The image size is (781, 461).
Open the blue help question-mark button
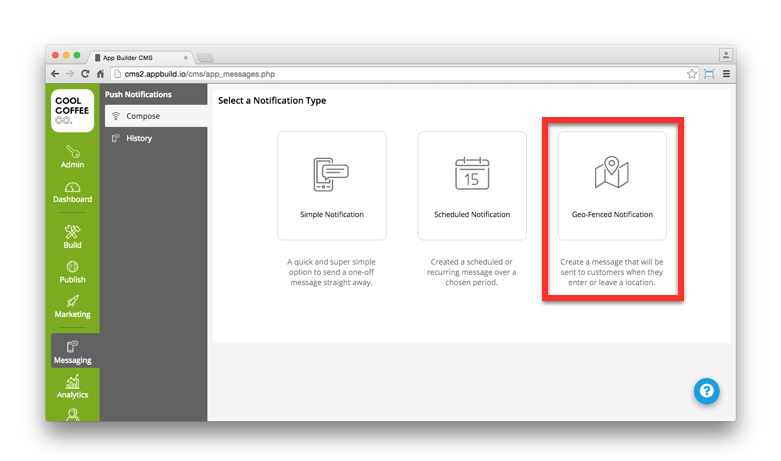click(x=706, y=391)
